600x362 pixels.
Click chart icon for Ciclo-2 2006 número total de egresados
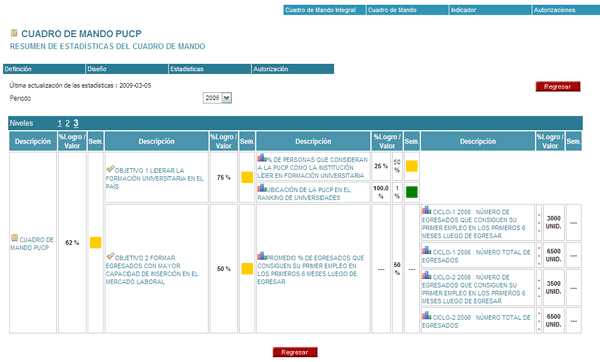[x=426, y=316]
